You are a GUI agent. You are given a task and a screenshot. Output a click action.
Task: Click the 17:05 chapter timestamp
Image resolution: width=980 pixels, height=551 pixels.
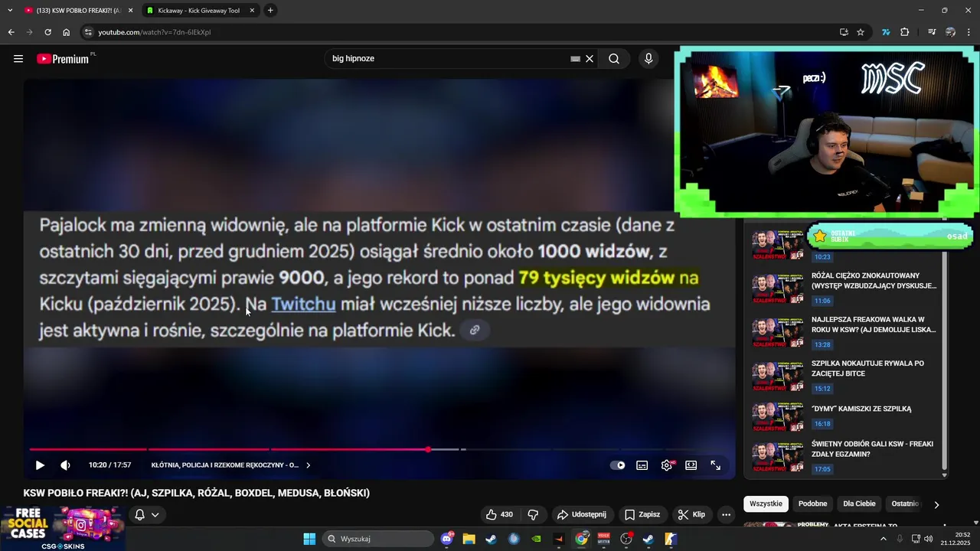[x=822, y=469]
